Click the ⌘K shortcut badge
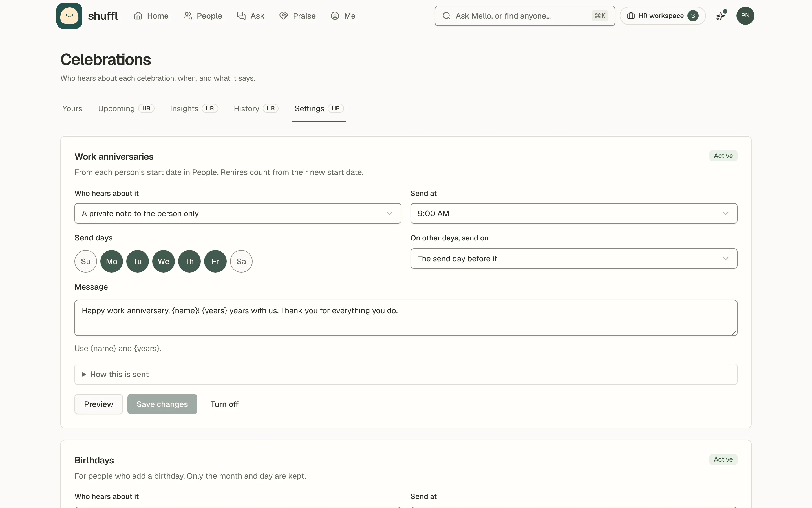Screen dimensions: 812x508 pyautogui.click(x=600, y=16)
